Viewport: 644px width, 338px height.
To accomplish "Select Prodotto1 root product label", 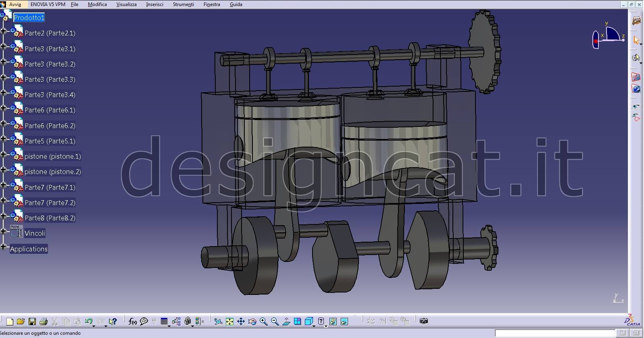I will [29, 18].
